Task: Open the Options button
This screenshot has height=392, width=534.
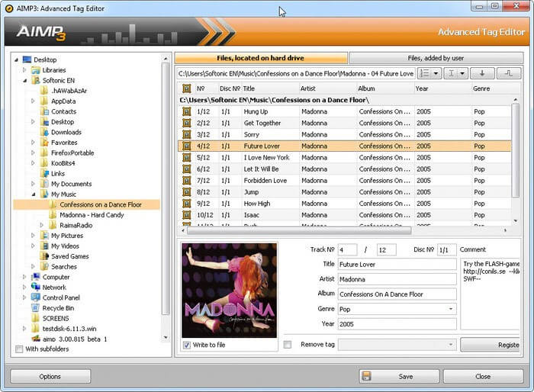Action: point(50,376)
